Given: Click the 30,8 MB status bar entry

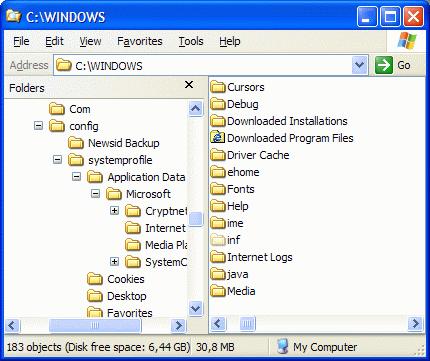Looking at the screenshot, I should click(x=215, y=347).
